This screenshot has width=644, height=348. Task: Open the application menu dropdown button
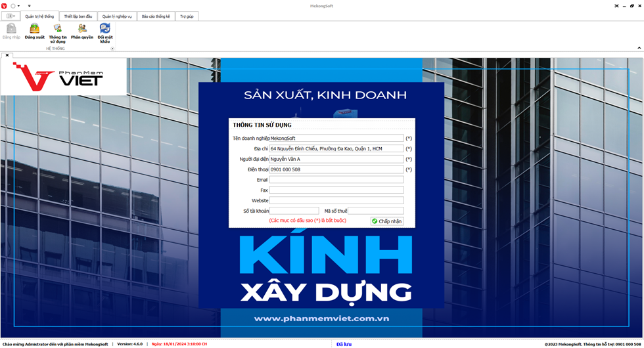[11, 16]
